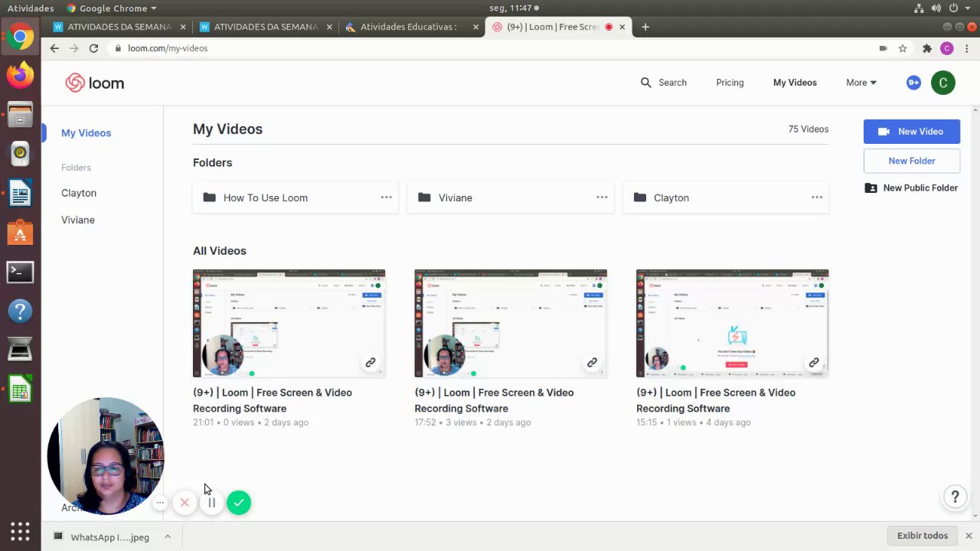This screenshot has height=551, width=980.
Task: Open LibreOffice Writer from the dock
Action: coord(20,193)
